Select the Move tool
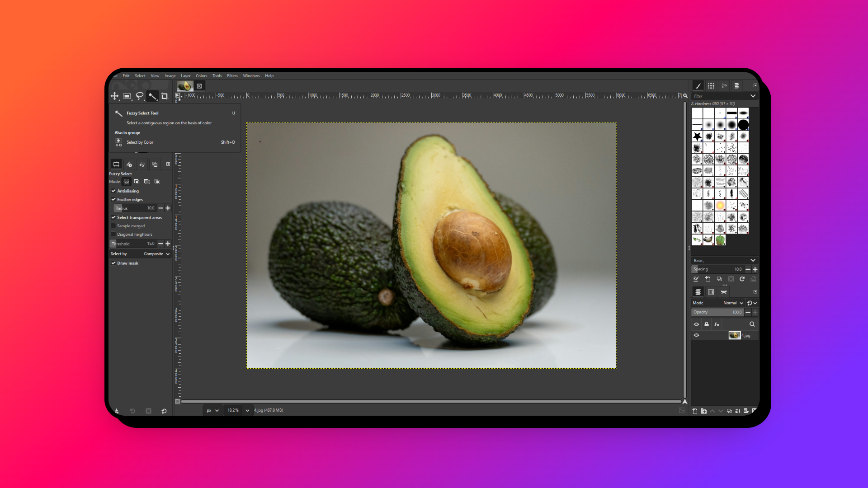868x488 pixels. tap(114, 96)
